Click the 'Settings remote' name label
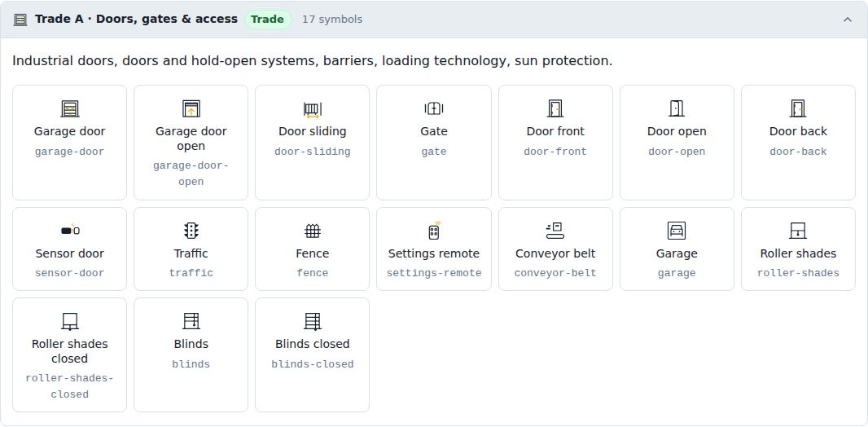Screen dimensions: 868x427 tap(433, 253)
